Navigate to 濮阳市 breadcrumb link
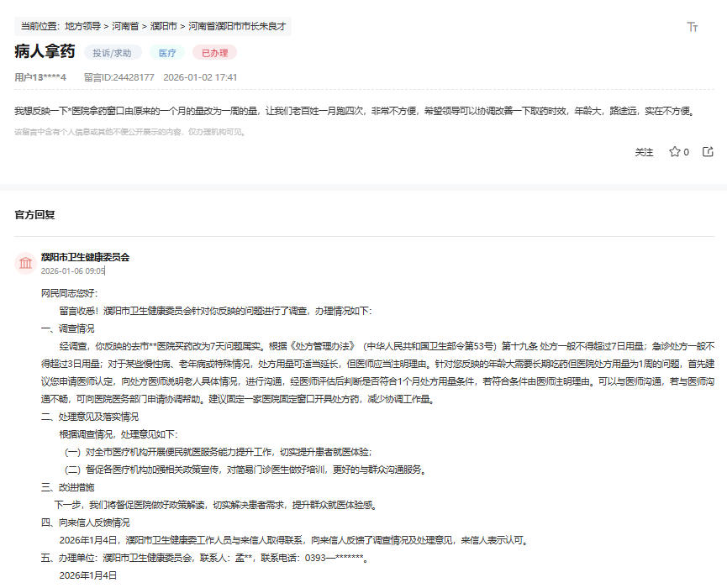727x588 pixels. (x=164, y=26)
